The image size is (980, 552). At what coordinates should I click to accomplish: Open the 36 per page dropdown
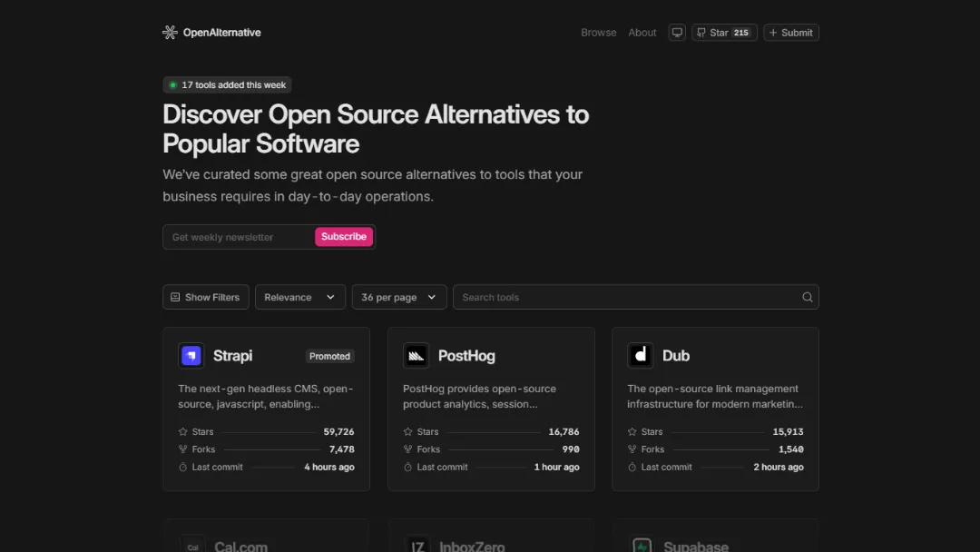coord(399,297)
